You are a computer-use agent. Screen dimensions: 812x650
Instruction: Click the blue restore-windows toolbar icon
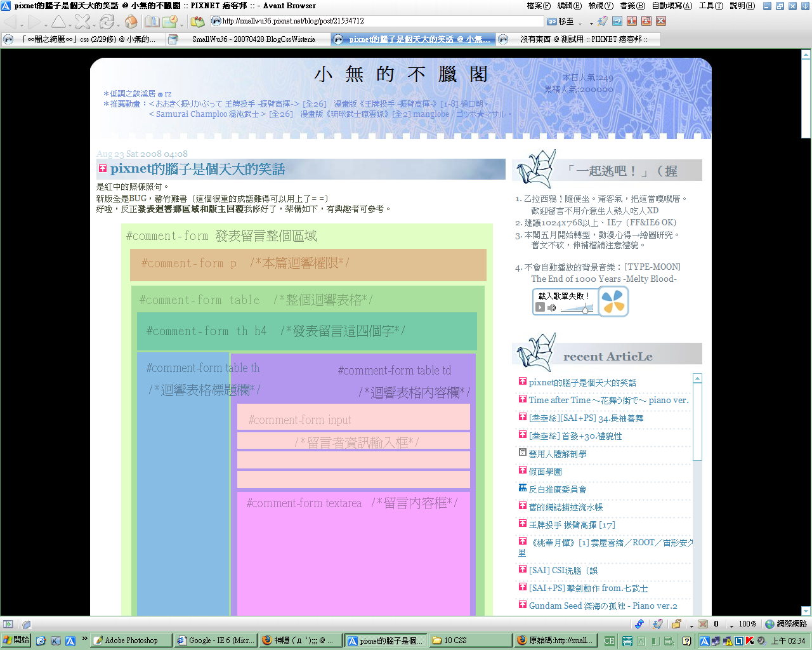[x=617, y=21]
